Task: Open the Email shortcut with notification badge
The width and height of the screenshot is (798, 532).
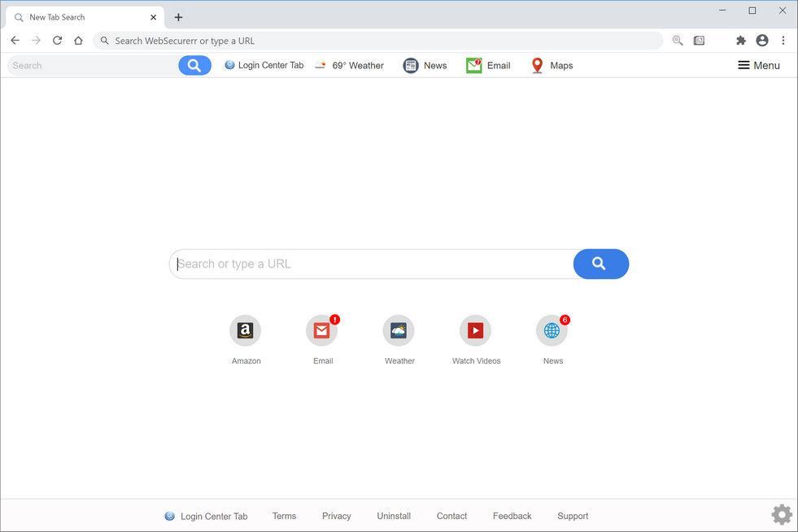Action: click(x=321, y=330)
